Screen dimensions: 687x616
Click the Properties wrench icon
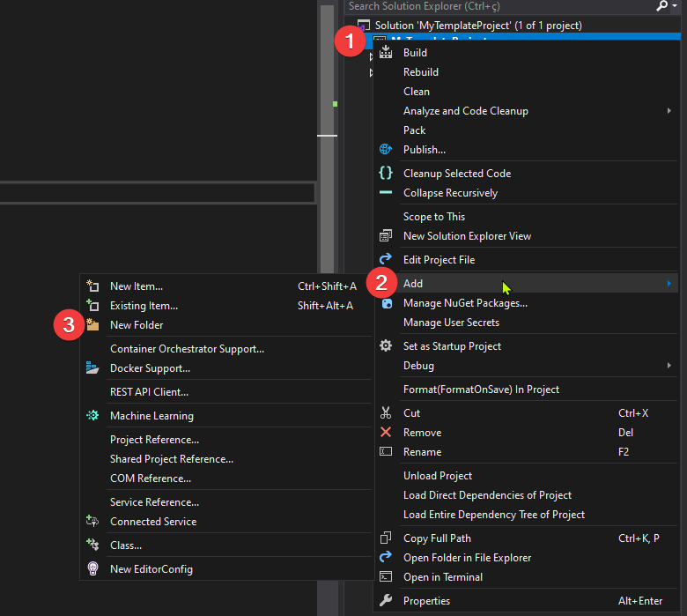pos(386,600)
